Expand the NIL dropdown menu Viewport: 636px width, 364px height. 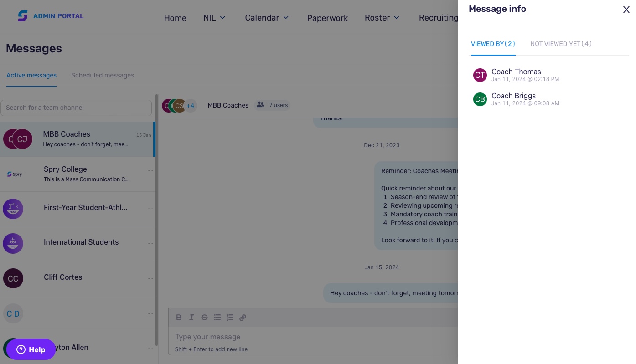coord(214,18)
